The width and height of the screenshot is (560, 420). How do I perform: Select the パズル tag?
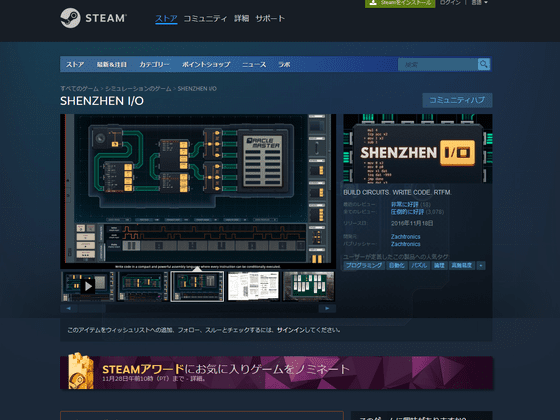pos(419,265)
